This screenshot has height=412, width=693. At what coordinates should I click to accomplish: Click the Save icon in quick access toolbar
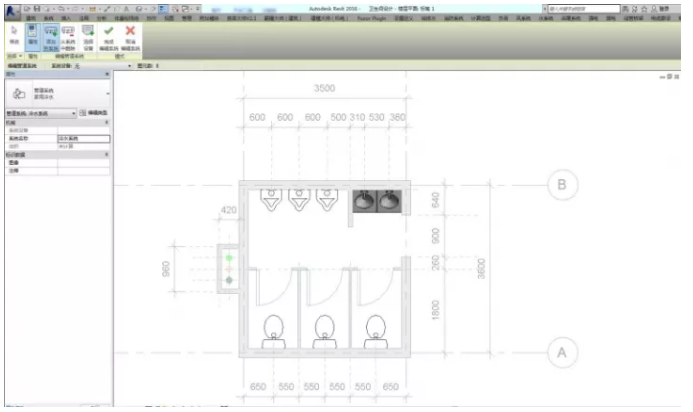[37, 8]
